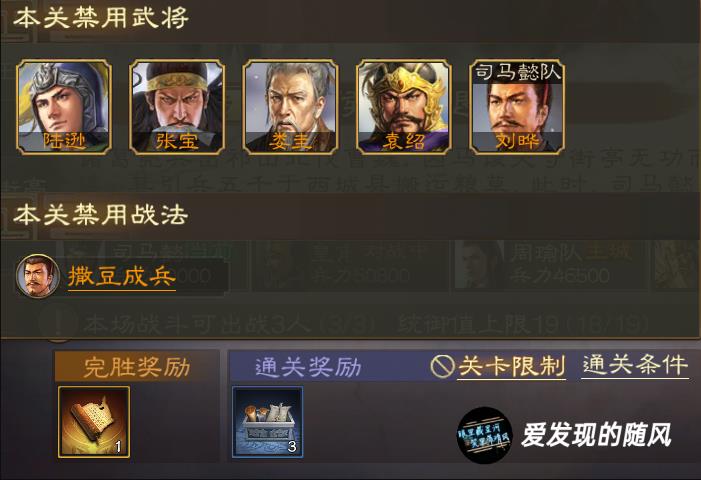Viewport: 701px width, 480px height.
Task: Select the 刘晔 general portrait
Action: click(x=517, y=107)
